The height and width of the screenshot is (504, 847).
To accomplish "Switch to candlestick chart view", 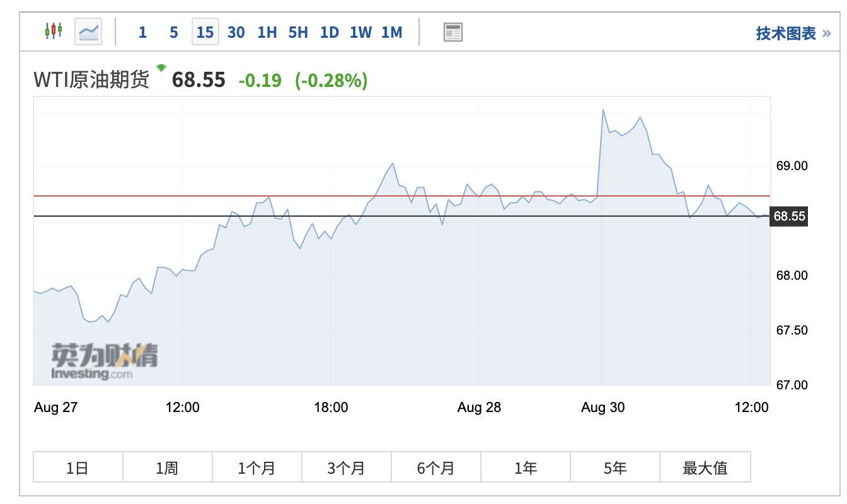I will pos(54,31).
